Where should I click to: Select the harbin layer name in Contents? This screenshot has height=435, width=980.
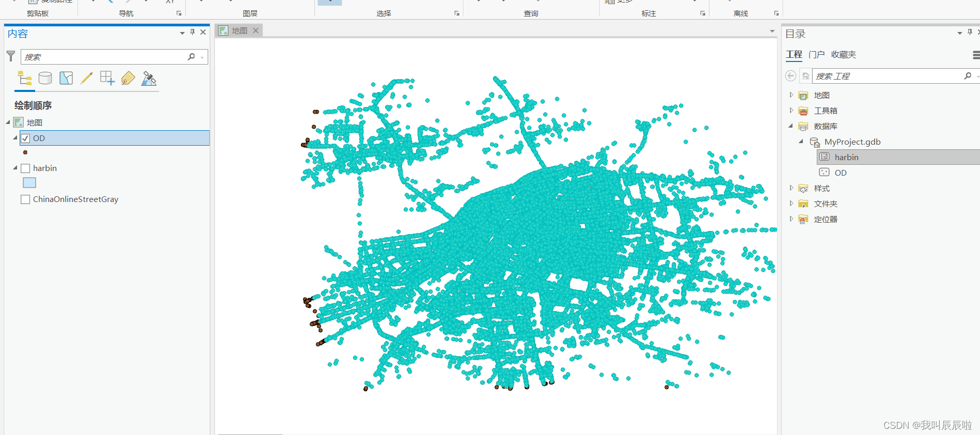(45, 168)
